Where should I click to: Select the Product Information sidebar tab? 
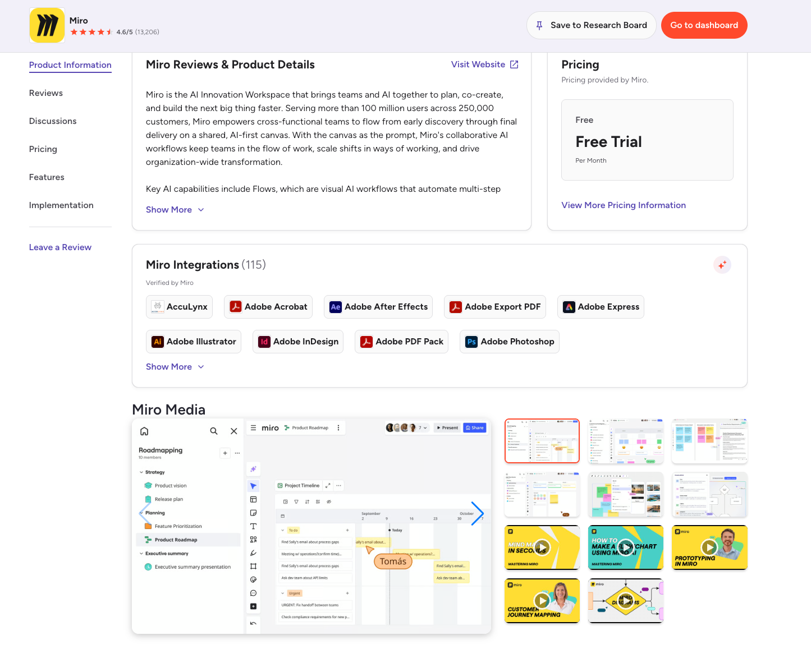(70, 65)
